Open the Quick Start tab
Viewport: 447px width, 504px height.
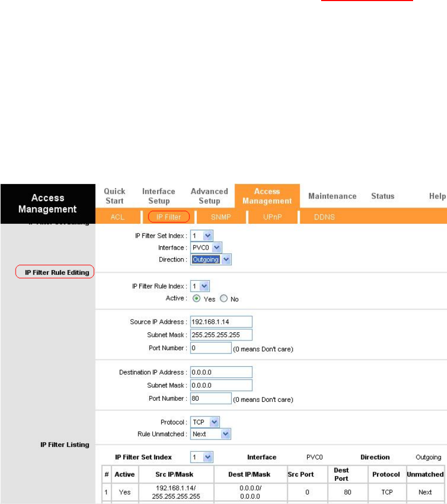[x=115, y=196]
